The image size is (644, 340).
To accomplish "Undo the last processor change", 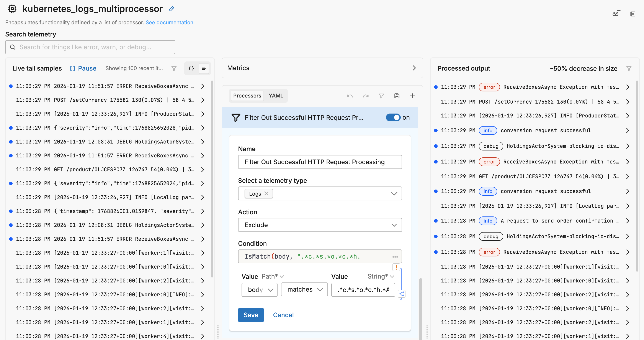I will (x=350, y=96).
